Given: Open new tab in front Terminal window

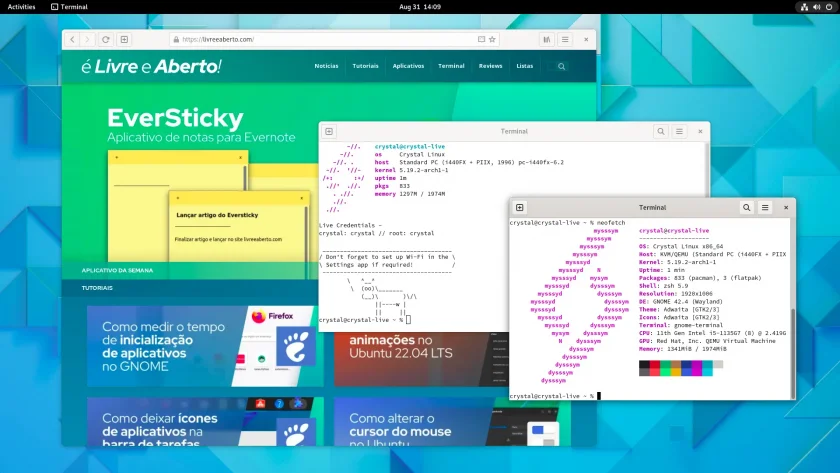Looking at the screenshot, I should [x=520, y=207].
